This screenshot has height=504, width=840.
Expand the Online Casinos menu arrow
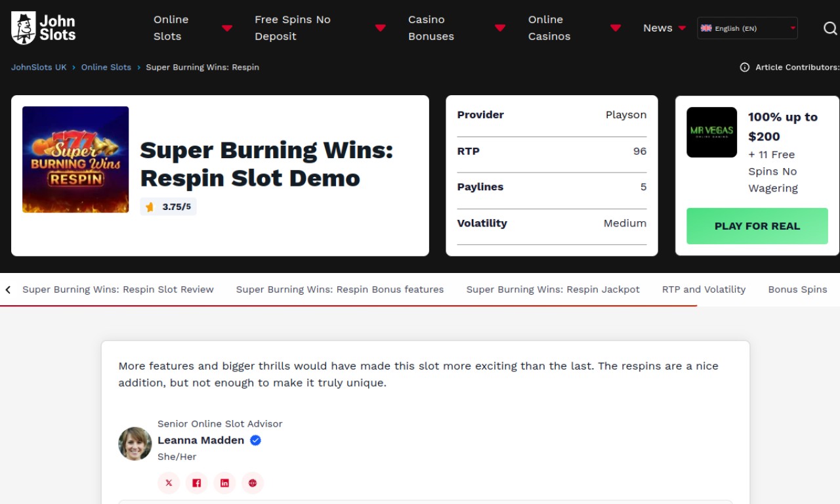pos(616,28)
